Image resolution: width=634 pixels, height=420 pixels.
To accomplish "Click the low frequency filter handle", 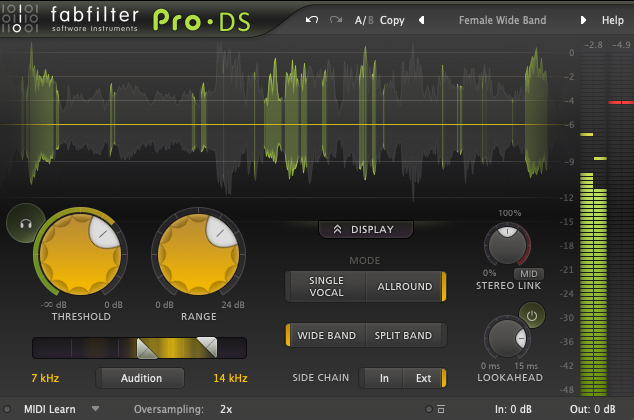I will coord(146,348).
